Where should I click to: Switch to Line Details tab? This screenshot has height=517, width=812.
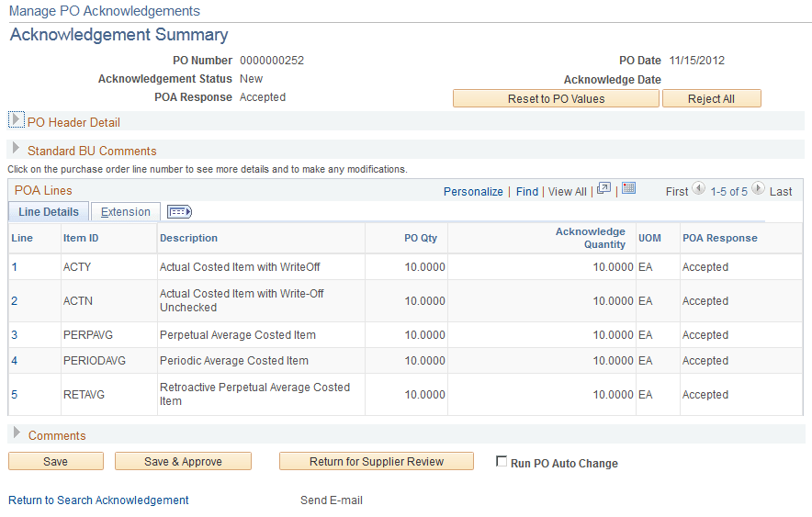49,212
